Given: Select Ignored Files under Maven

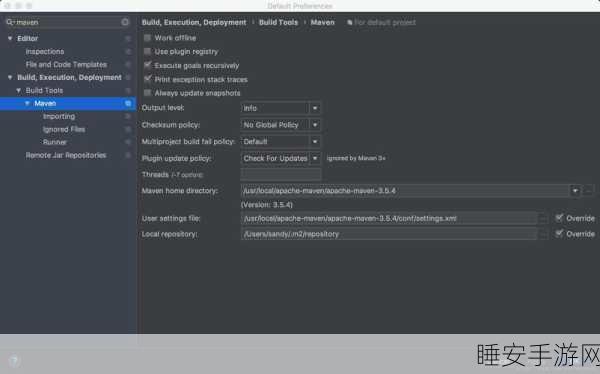Looking at the screenshot, I should [x=64, y=129].
